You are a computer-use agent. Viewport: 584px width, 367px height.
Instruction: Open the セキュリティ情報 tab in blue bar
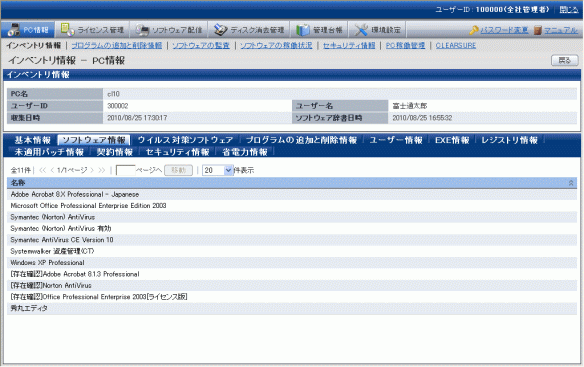coord(177,152)
